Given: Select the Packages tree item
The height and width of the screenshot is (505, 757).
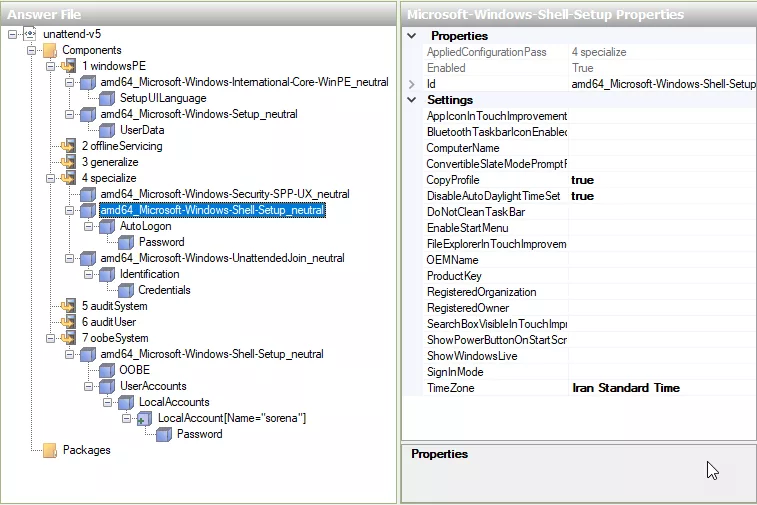Looking at the screenshot, I should tap(87, 450).
